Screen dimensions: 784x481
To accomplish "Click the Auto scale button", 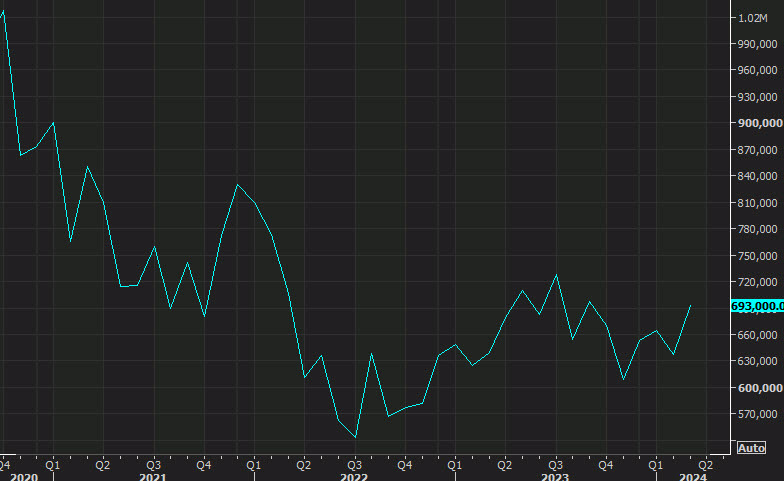I will click(751, 448).
